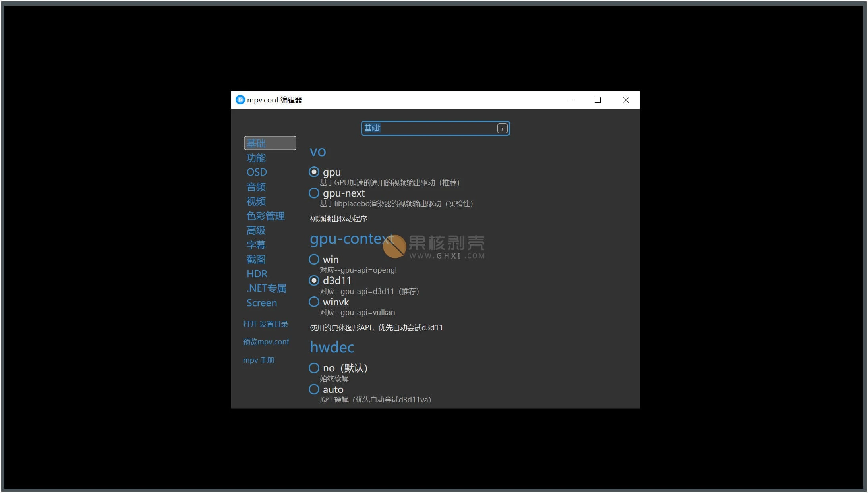
Task: Open the OSD settings section
Action: [x=257, y=172]
